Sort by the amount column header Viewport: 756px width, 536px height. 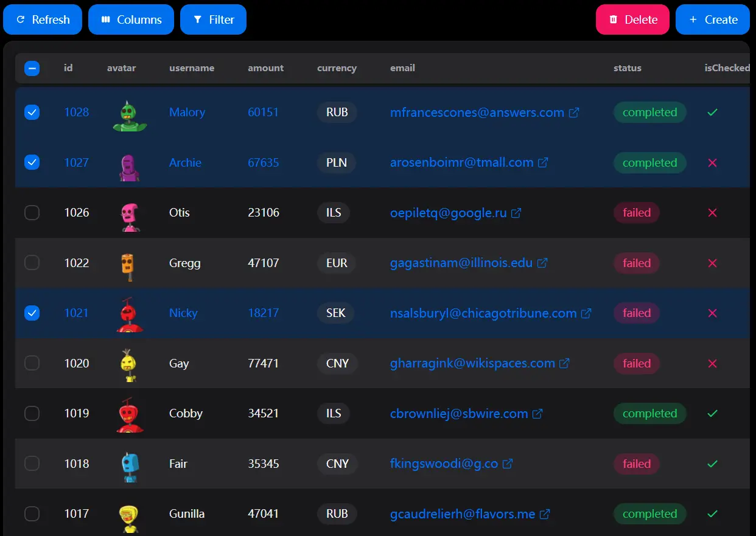tap(265, 68)
